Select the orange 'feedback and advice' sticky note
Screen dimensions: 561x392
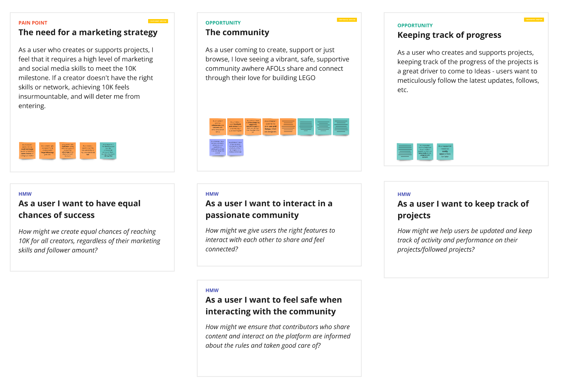click(235, 127)
